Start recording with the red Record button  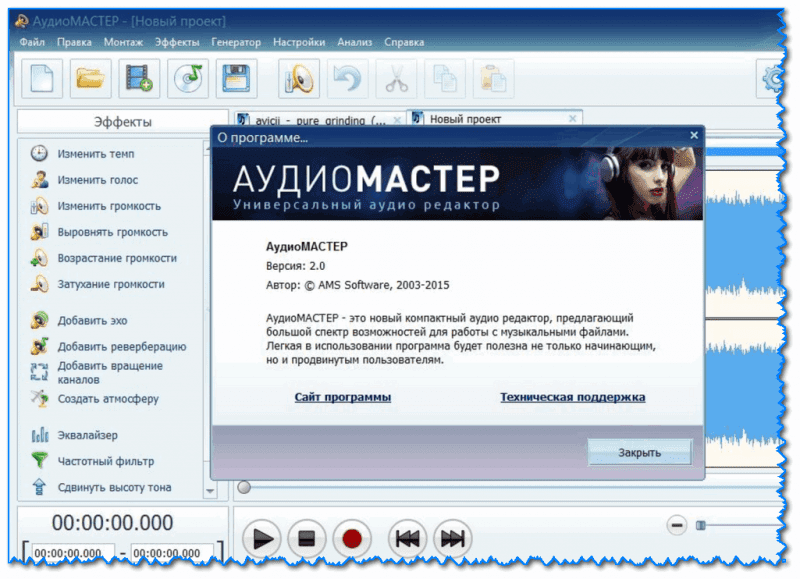352,538
